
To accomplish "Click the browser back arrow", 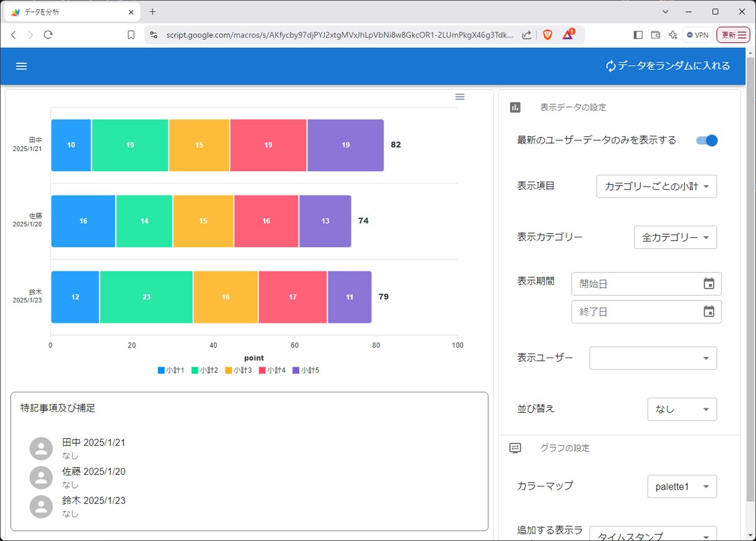I will pos(14,35).
